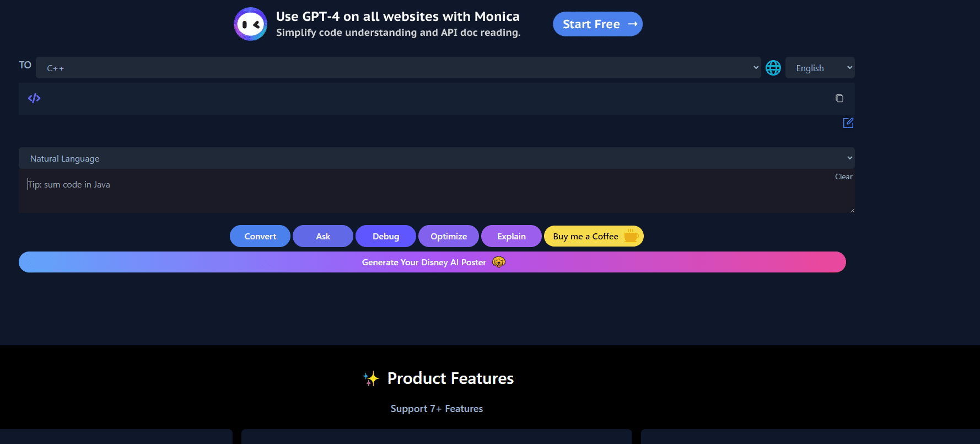The image size is (980, 444).
Task: Click the Optimize button
Action: 448,236
